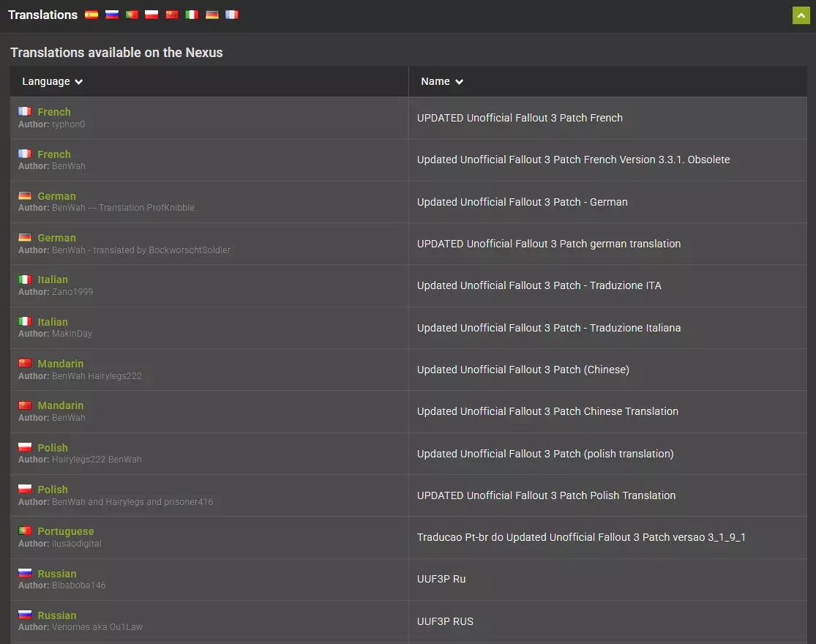This screenshot has width=816, height=644.
Task: Click flag icon in German ProfKnibble row
Action: point(25,195)
